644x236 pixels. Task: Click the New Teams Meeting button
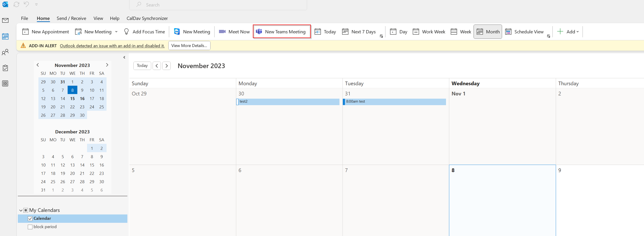click(282, 32)
